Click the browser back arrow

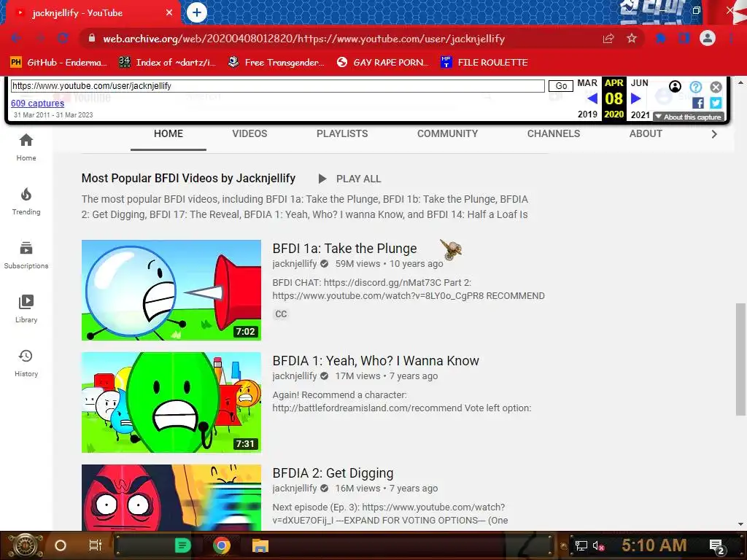16,39
